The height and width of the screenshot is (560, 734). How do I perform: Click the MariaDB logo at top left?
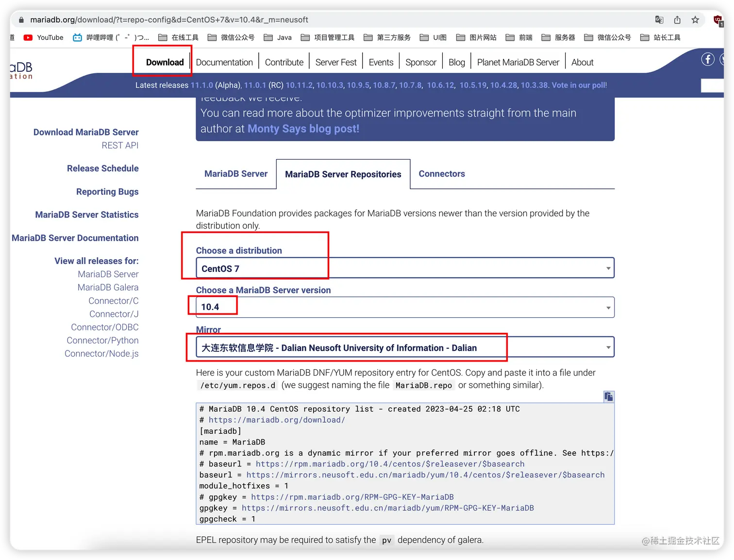click(21, 70)
